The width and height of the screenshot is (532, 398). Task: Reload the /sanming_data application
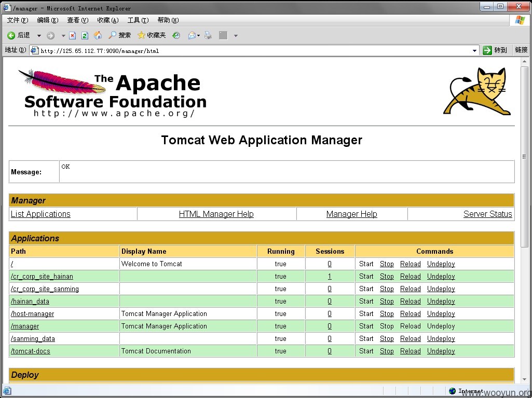coord(411,339)
